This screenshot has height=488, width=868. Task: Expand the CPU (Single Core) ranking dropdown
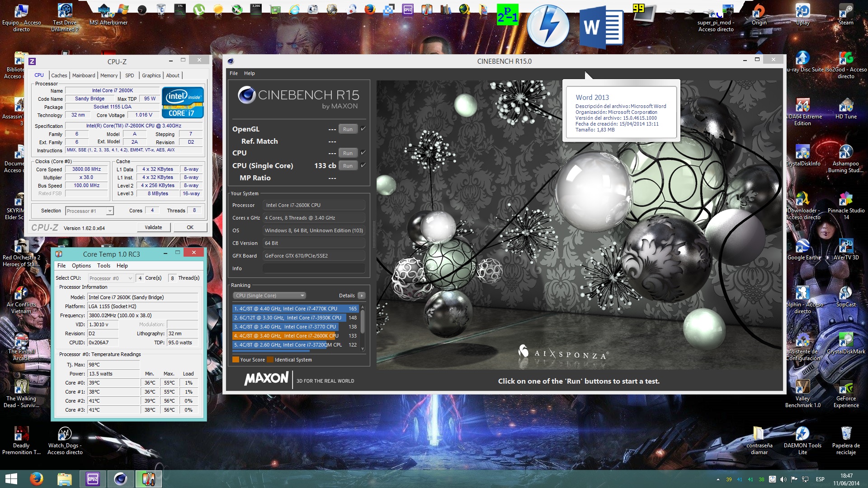pyautogui.click(x=270, y=296)
